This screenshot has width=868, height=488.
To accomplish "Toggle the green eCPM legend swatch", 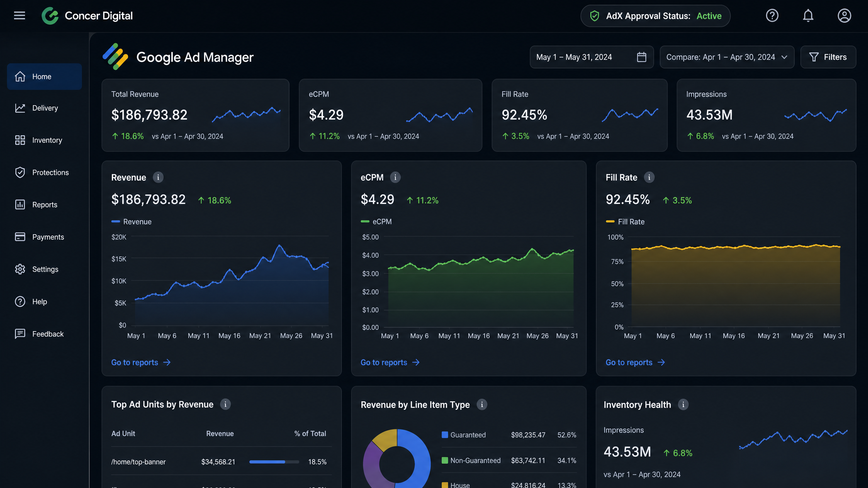I will [365, 221].
